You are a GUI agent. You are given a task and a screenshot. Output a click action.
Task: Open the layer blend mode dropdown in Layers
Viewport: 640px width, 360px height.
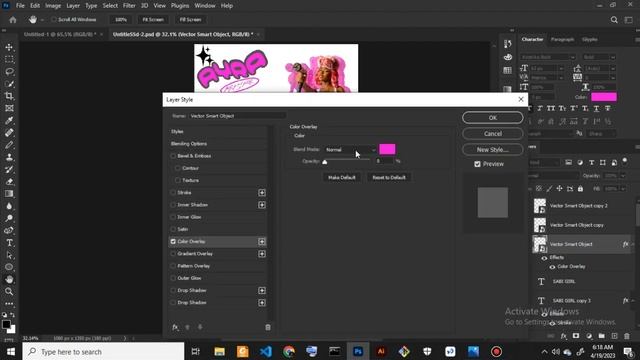pyautogui.click(x=552, y=176)
